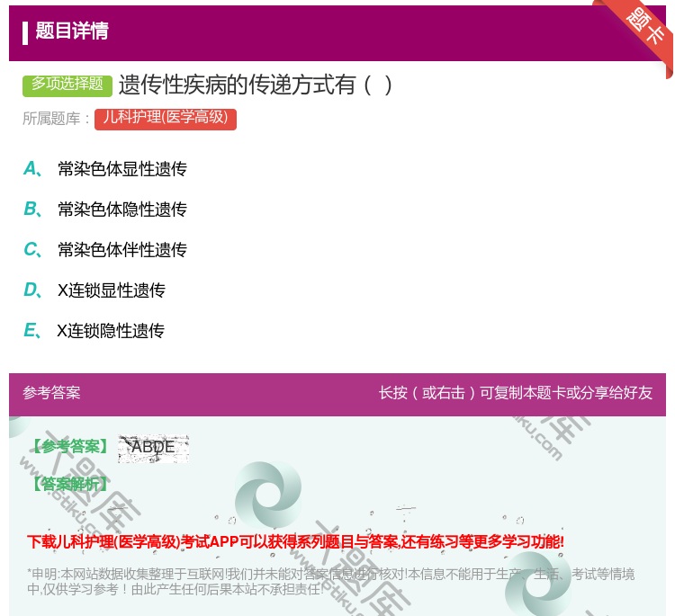
Task: Select option D X连锁显性遗传
Action: coord(112,290)
